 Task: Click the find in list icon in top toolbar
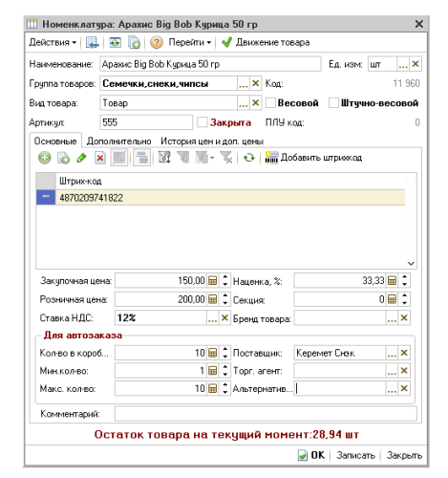(x=93, y=42)
